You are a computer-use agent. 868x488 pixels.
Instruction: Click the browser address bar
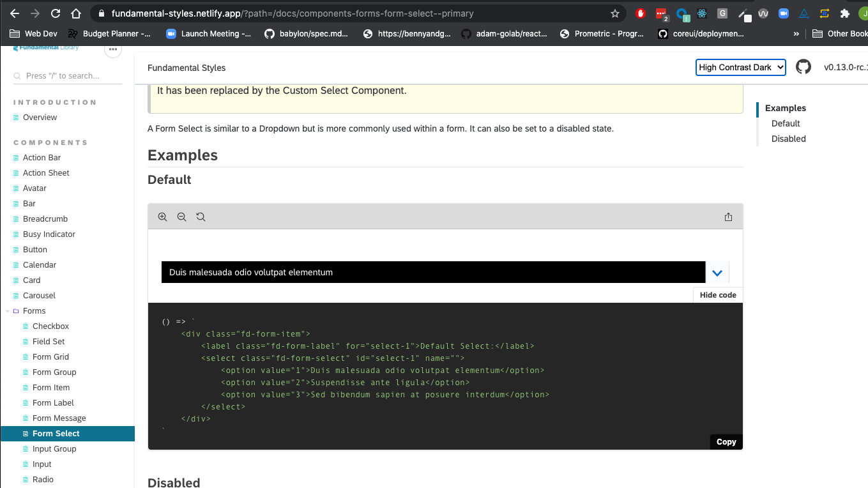(x=358, y=13)
